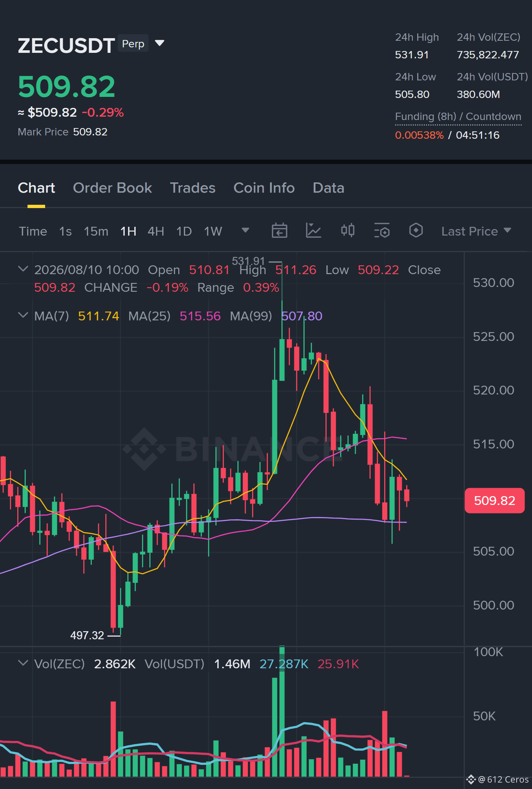The image size is (532, 789).
Task: Click the Vol(ZEC) 2.862K value
Action: 115,664
